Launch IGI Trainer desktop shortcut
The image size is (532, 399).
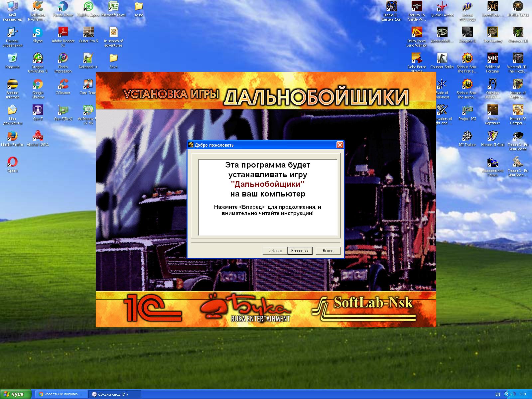[467, 139]
